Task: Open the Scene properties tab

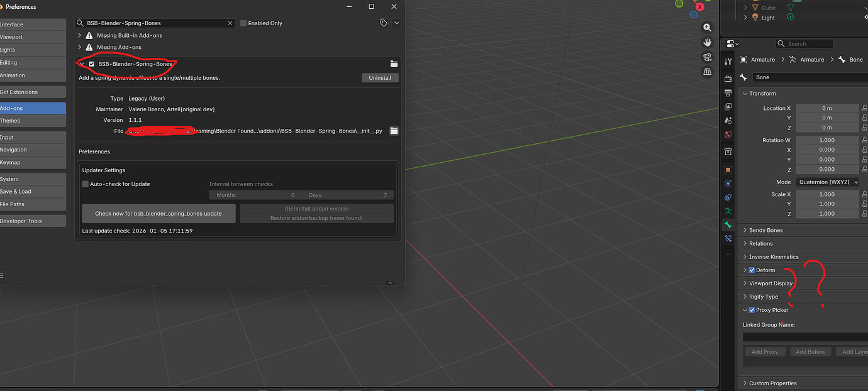Action: (728, 120)
